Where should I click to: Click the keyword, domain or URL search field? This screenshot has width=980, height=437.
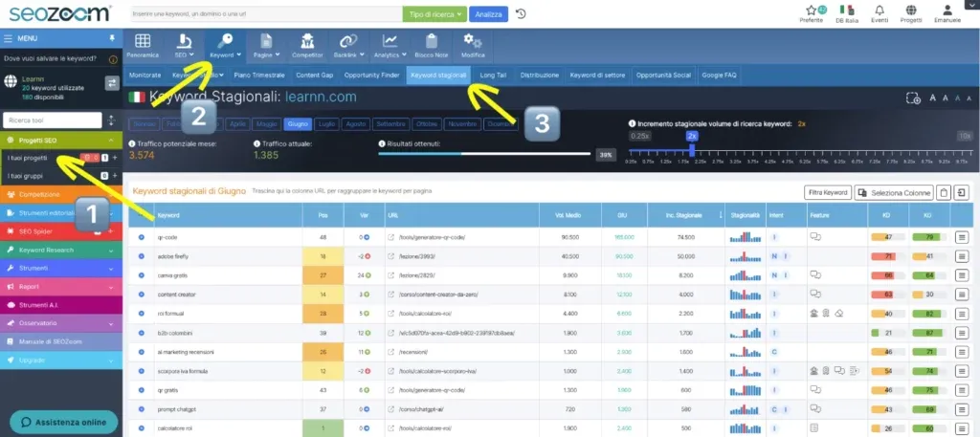267,13
